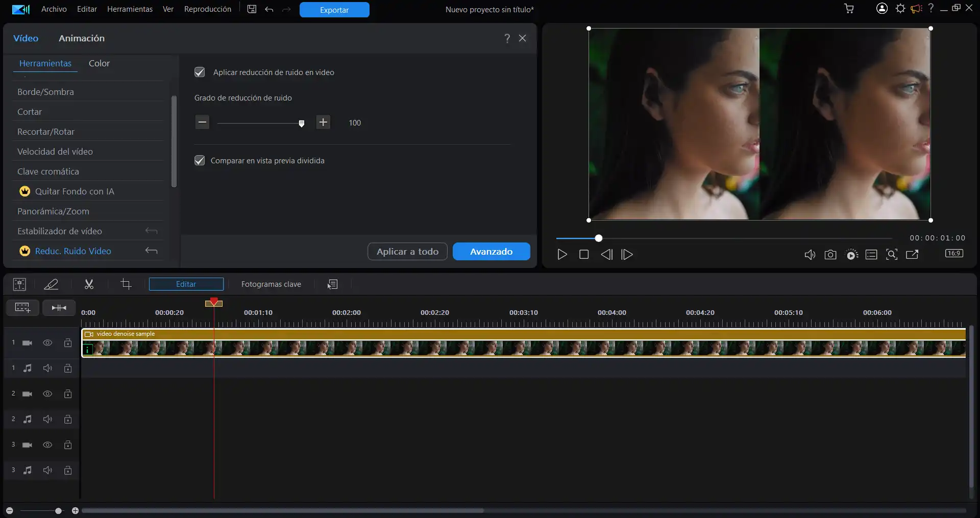Open preview in separate window icon

[x=912, y=254]
